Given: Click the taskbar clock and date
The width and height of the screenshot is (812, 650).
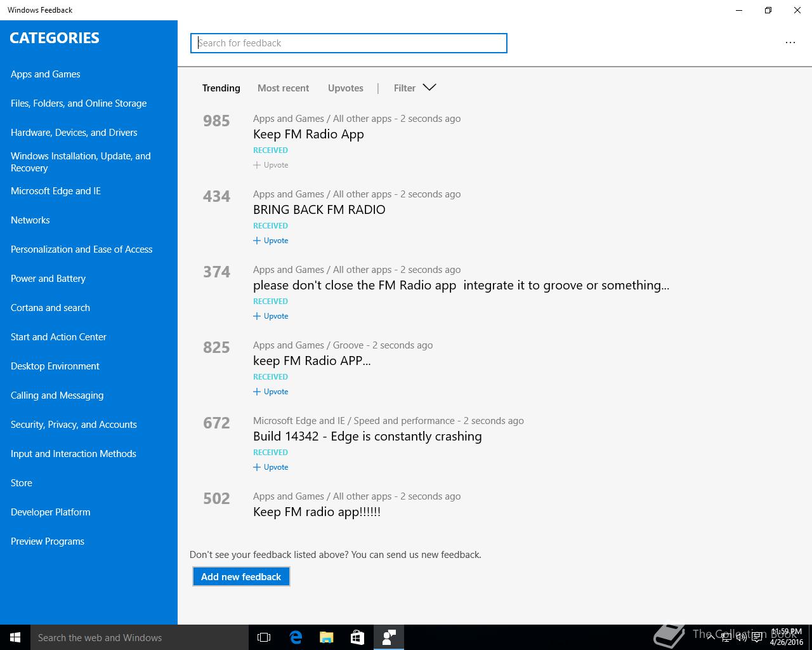Looking at the screenshot, I should pos(787,637).
